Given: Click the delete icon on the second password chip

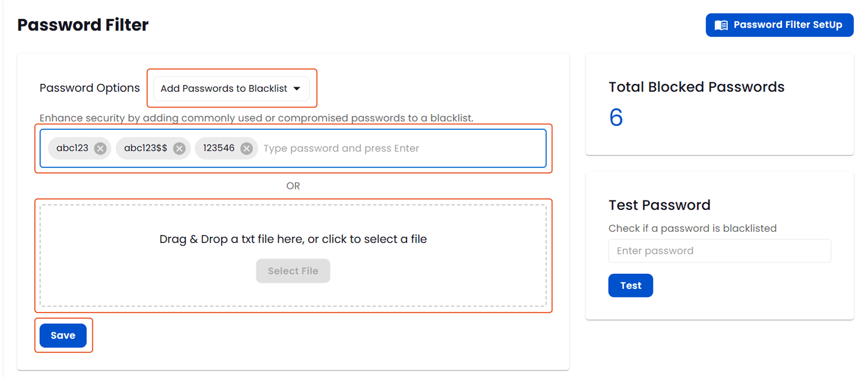Looking at the screenshot, I should 179,148.
